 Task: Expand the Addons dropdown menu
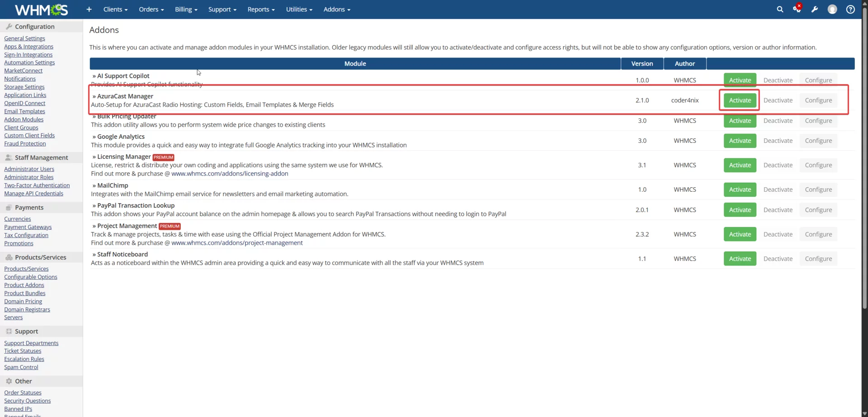coord(336,9)
